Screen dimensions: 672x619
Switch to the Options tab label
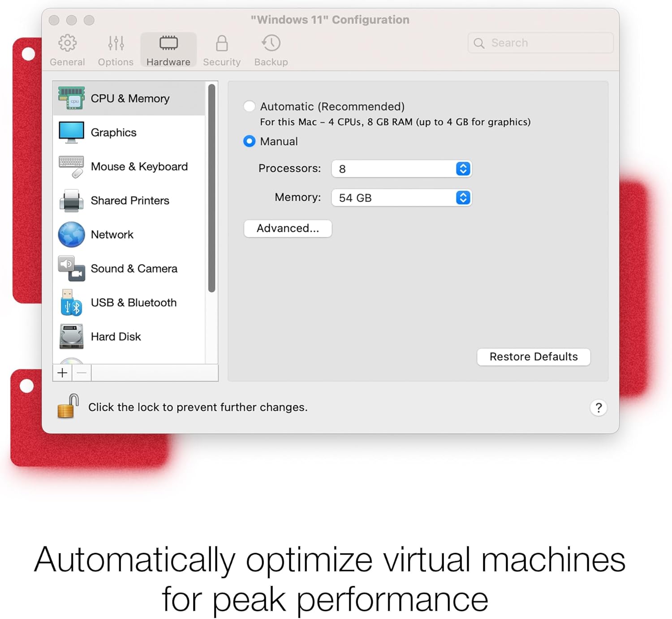(116, 62)
